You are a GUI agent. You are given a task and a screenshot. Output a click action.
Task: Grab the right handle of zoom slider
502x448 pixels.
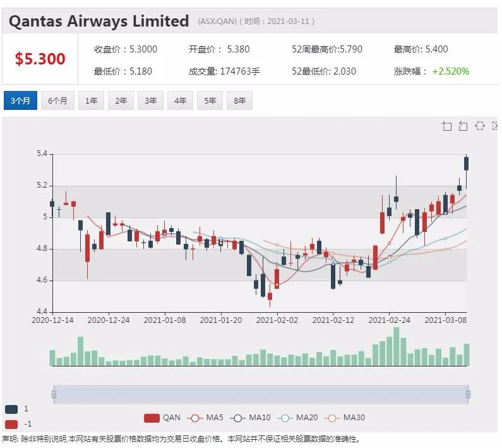pos(468,394)
